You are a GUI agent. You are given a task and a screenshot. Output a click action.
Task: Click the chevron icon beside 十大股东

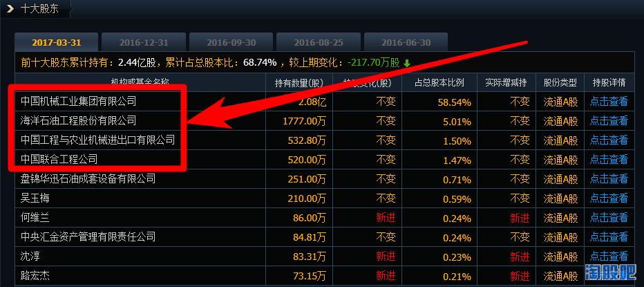(10, 8)
